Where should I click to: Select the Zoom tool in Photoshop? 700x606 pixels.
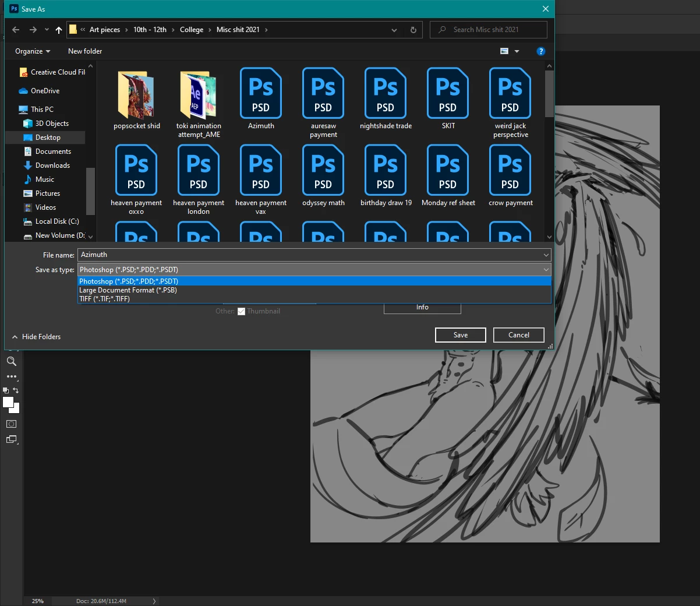point(11,361)
